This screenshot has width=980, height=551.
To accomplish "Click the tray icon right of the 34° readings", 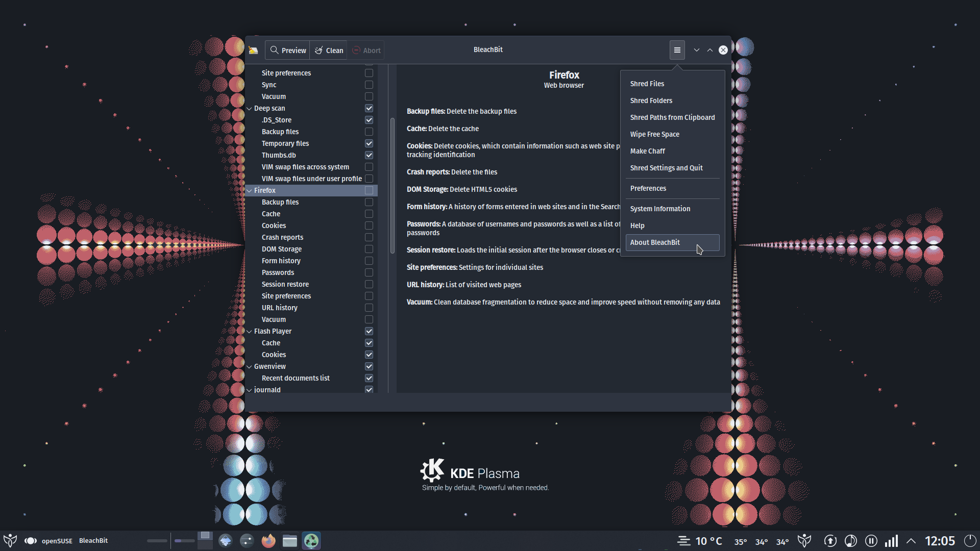I will coord(804,541).
